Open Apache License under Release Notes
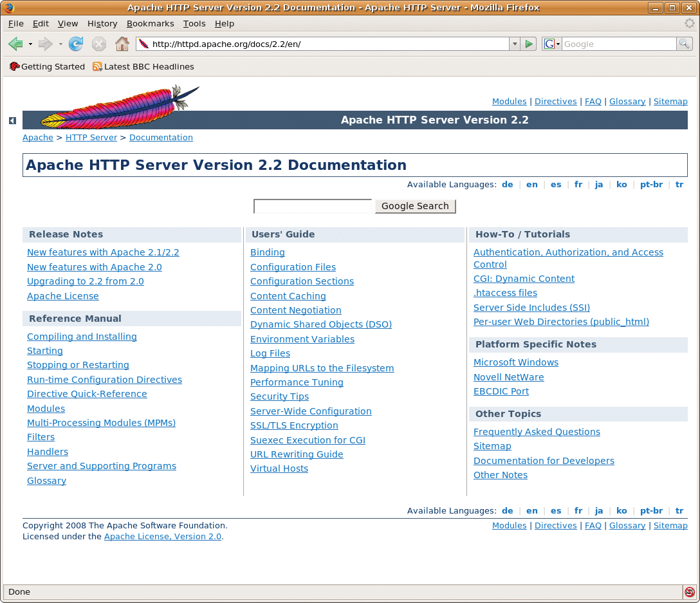The image size is (700, 603). (x=63, y=296)
